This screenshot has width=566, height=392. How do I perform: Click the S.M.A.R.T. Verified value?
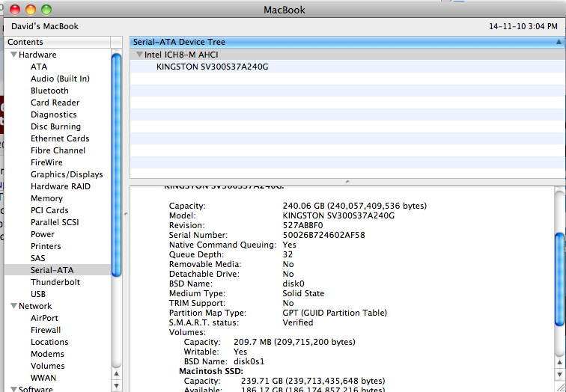[298, 322]
